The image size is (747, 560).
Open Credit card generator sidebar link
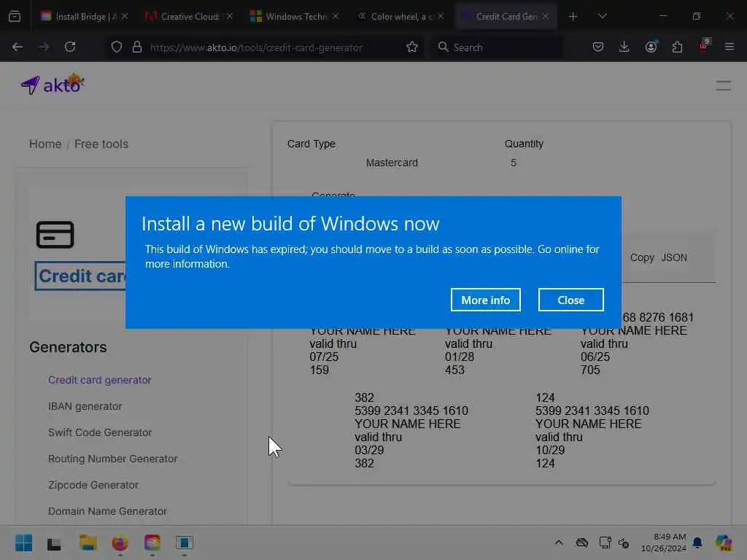(x=99, y=380)
